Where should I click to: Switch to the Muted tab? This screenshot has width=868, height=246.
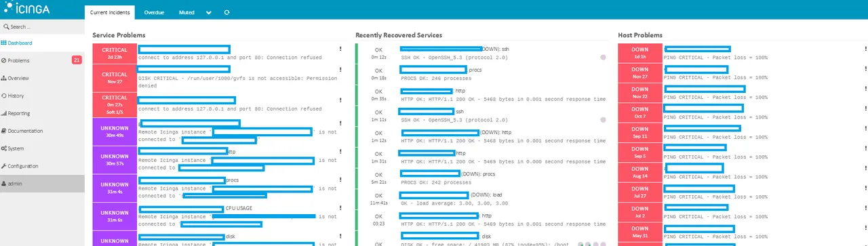[x=186, y=12]
